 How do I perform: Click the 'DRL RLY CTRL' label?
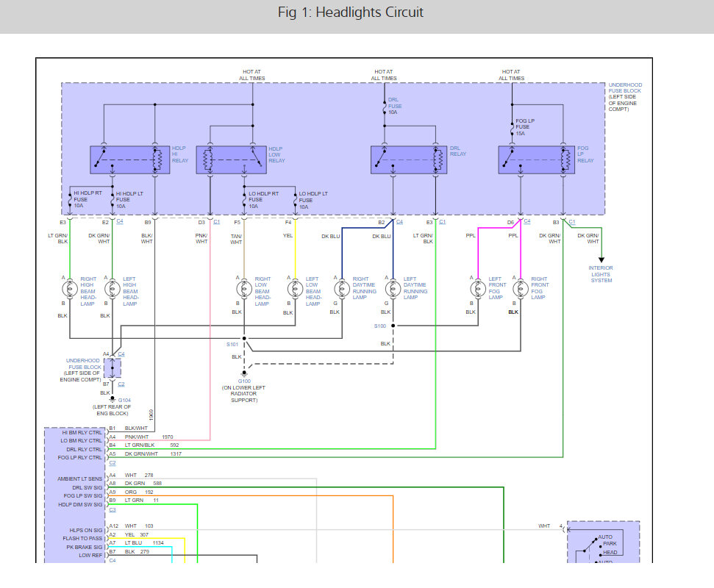coord(84,449)
